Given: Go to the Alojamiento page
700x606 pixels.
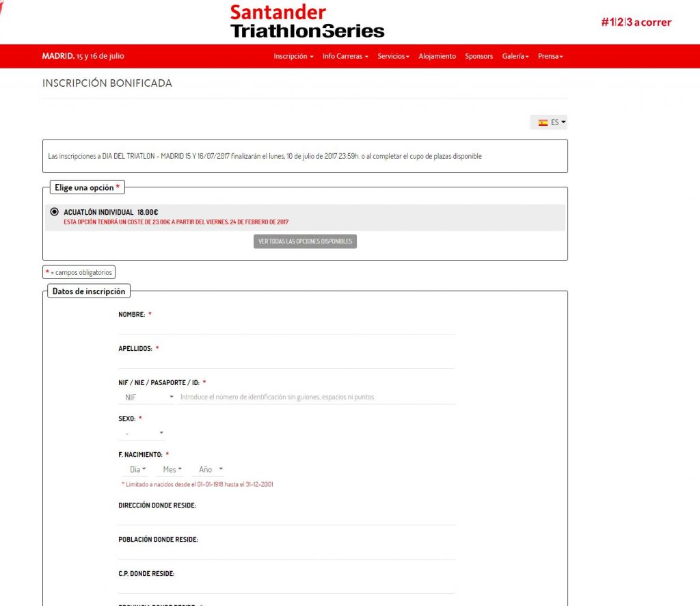Looking at the screenshot, I should click(437, 56).
